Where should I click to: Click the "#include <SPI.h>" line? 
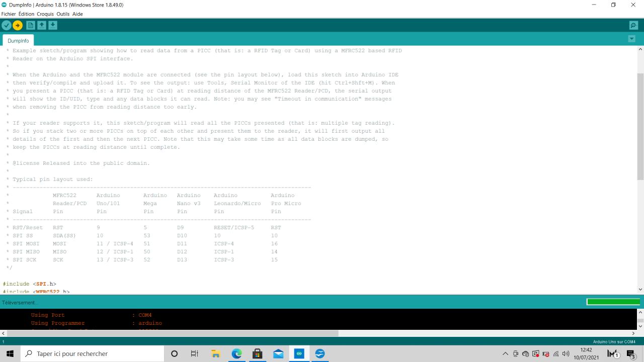(x=30, y=284)
